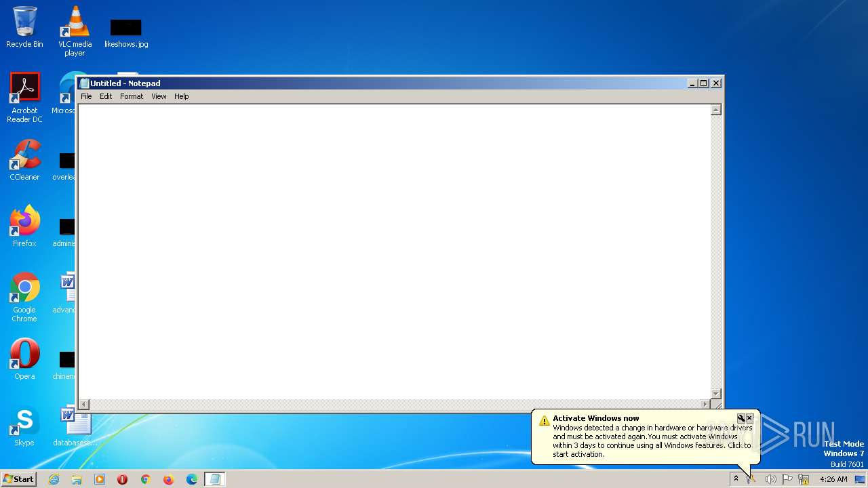Click inside the Notepad text area
Image resolution: width=868 pixels, height=488 pixels.
coord(394,251)
